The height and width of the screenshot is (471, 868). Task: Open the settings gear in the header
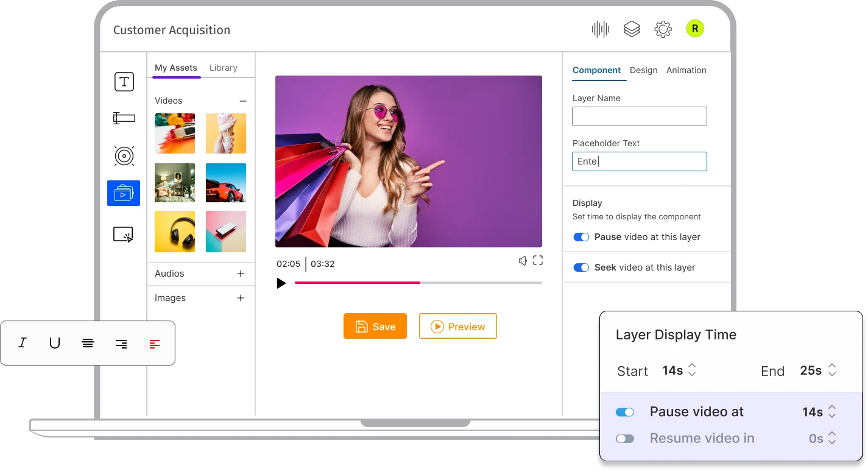pyautogui.click(x=663, y=29)
